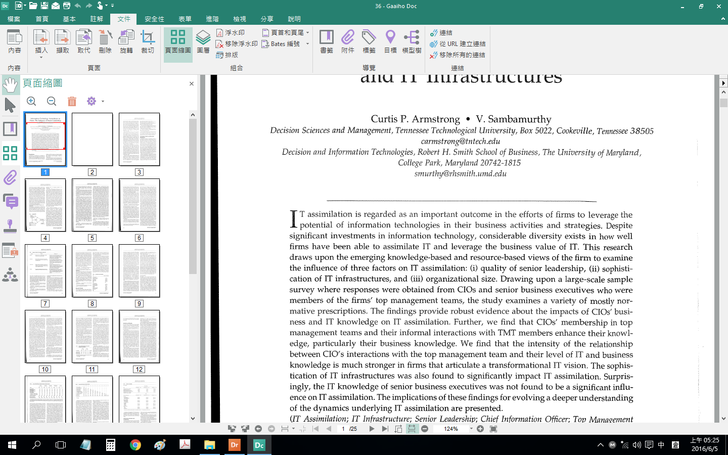The height and width of the screenshot is (455, 728).
Task: Open the 目標 (destination) pin icon
Action: [x=390, y=42]
